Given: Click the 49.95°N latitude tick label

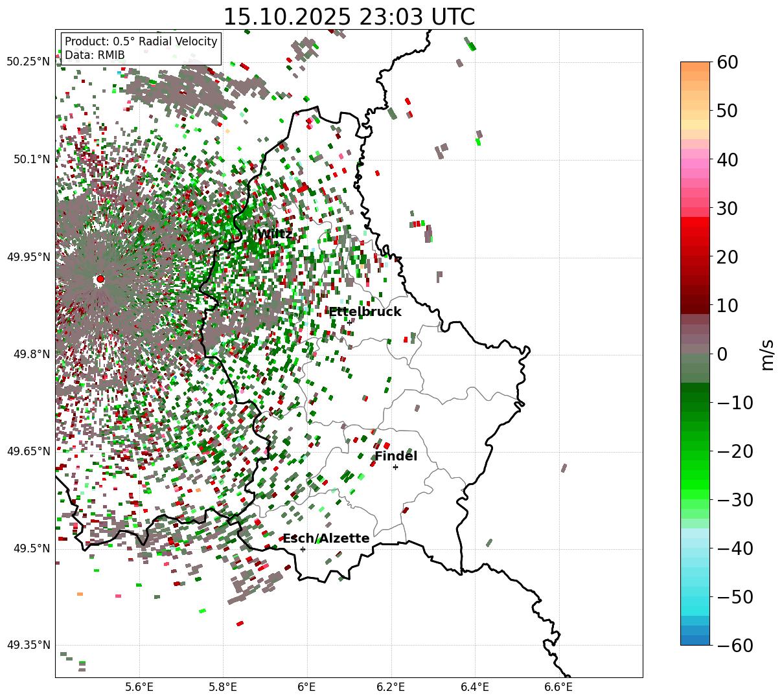Looking at the screenshot, I should click(28, 257).
